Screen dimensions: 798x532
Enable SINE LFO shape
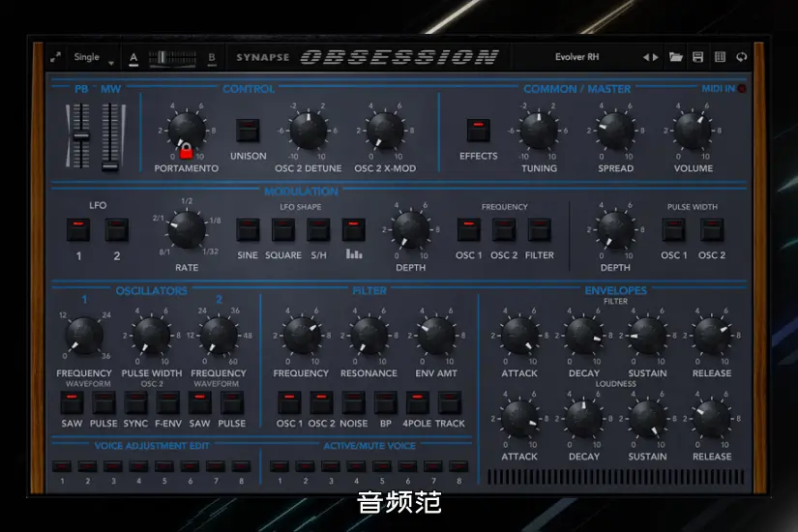coord(248,230)
